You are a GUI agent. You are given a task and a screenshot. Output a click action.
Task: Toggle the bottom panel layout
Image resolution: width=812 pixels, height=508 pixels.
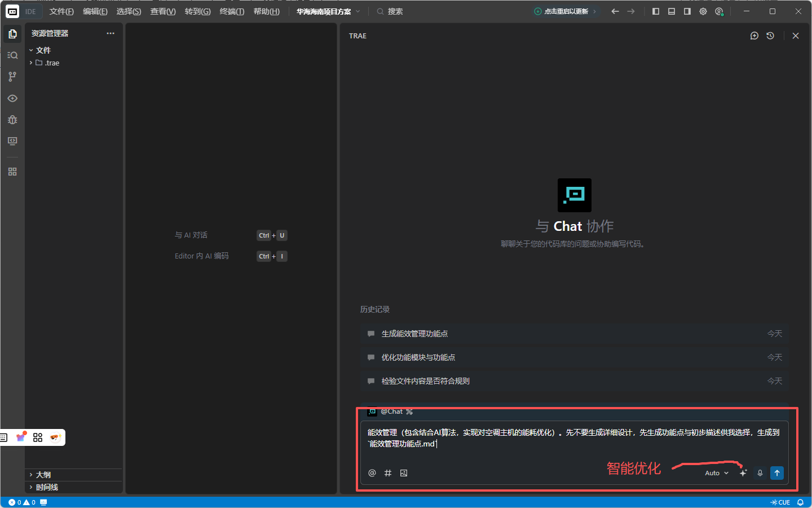click(672, 11)
